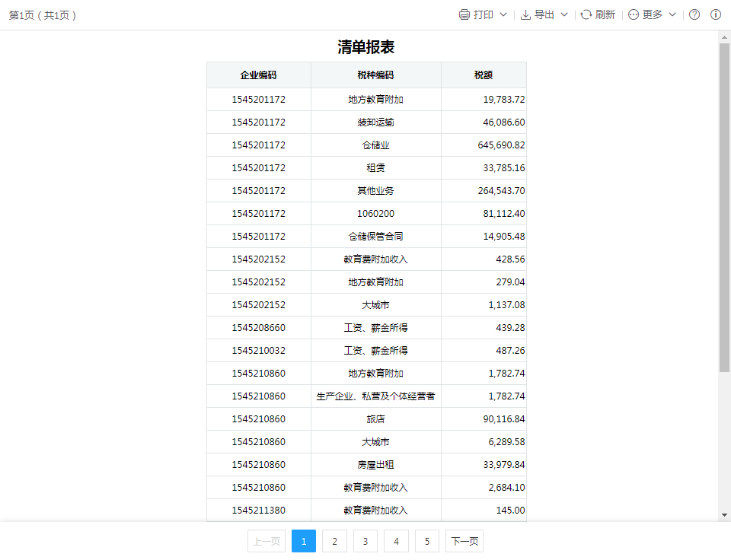Click the export download icon
731x560 pixels.
tap(525, 15)
